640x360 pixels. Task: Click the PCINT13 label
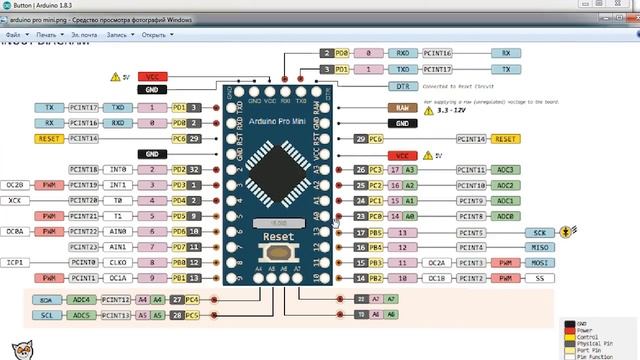(116, 316)
